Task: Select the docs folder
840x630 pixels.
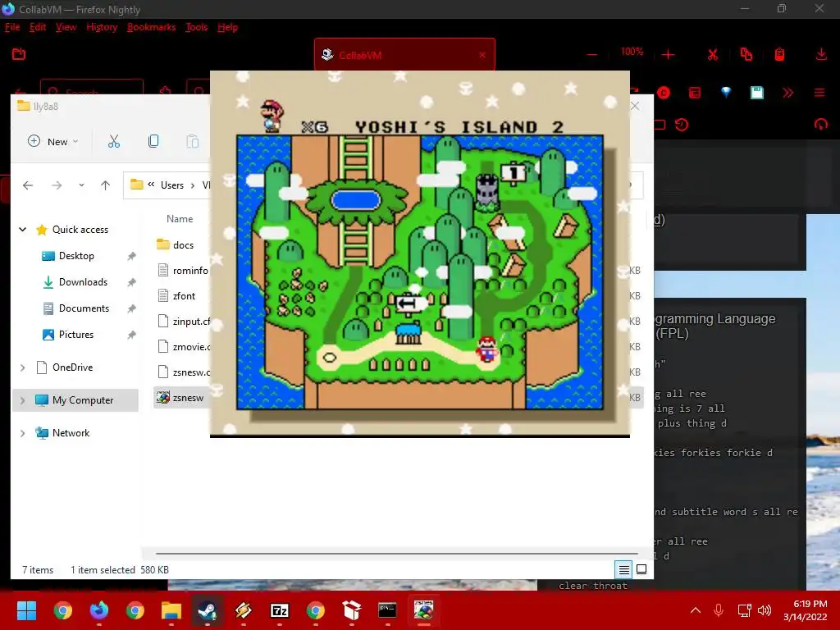Action: 183,244
